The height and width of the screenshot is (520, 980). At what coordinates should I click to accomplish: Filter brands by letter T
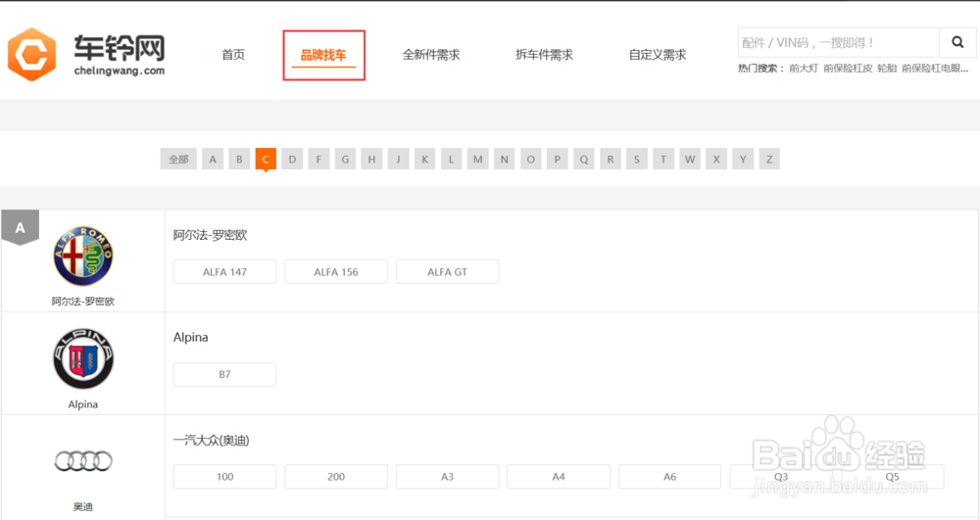(663, 160)
